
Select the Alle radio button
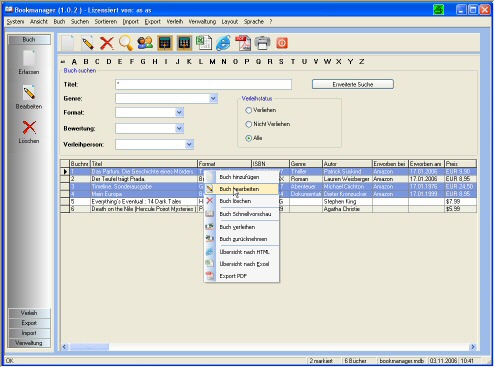pos(249,138)
